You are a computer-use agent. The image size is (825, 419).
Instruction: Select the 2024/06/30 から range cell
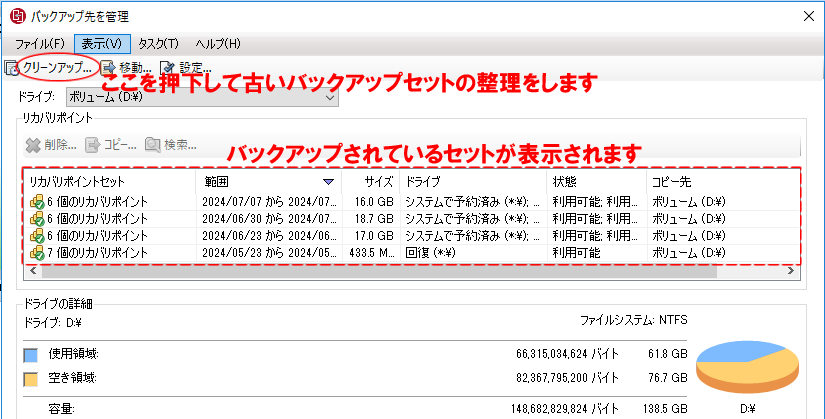(269, 218)
